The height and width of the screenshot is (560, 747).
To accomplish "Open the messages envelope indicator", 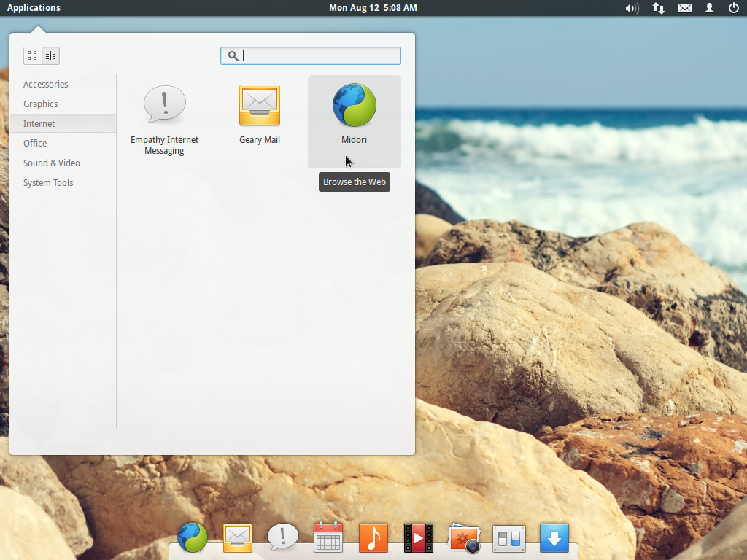I will (684, 8).
